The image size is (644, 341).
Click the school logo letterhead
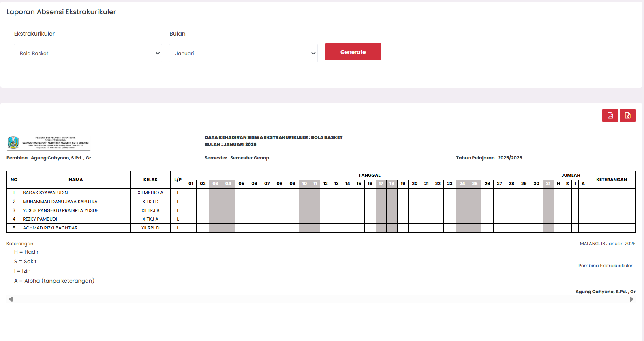click(x=48, y=143)
